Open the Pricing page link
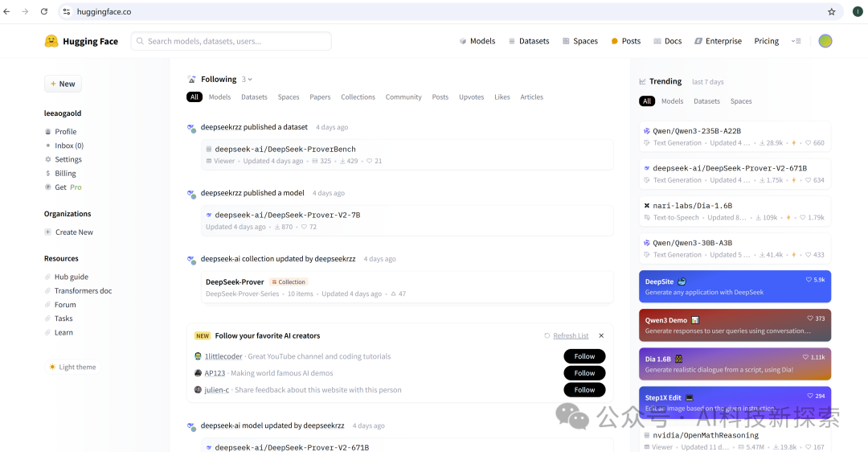This screenshot has width=868, height=452. [766, 41]
